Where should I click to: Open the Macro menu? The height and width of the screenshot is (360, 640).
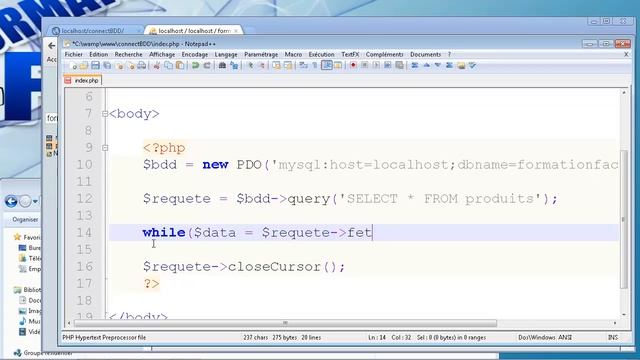(293, 54)
